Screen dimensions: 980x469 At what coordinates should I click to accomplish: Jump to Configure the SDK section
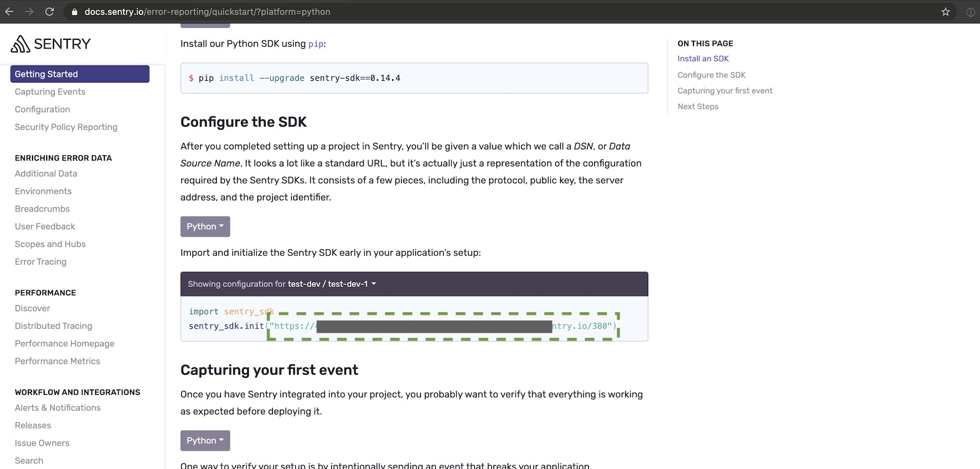(712, 75)
